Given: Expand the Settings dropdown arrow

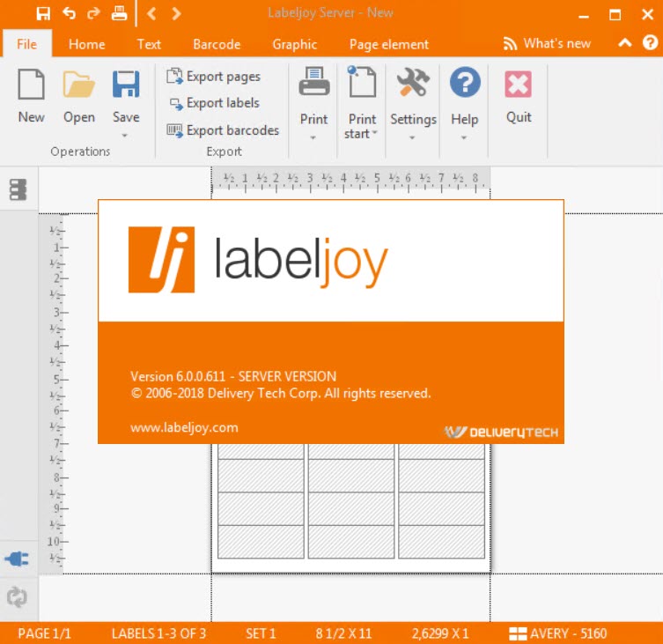Looking at the screenshot, I should [412, 137].
